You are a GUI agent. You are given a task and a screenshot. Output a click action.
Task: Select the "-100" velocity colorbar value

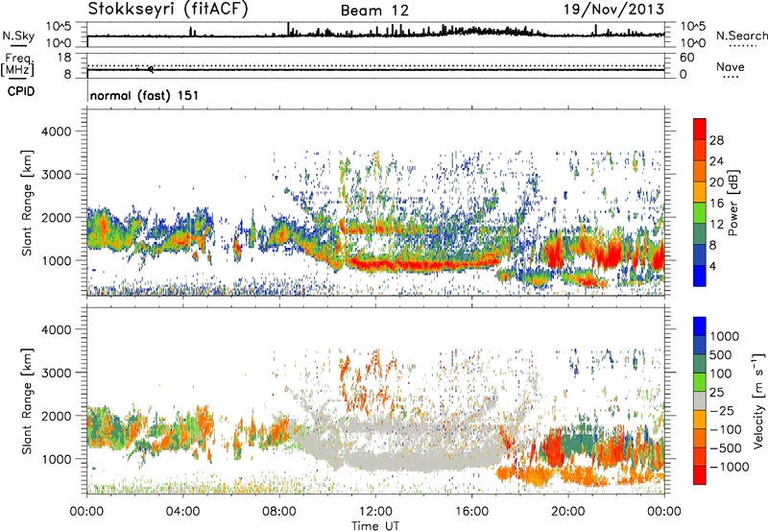click(726, 429)
